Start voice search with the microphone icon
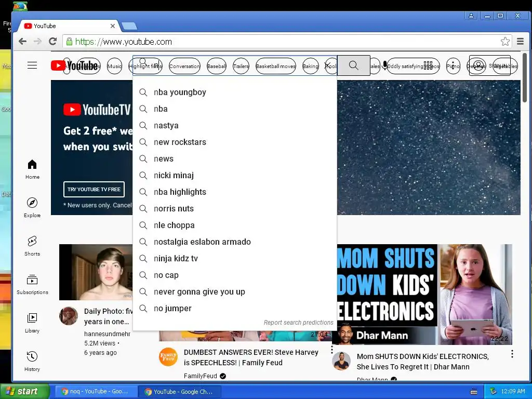This screenshot has width=532, height=399. pos(385,65)
